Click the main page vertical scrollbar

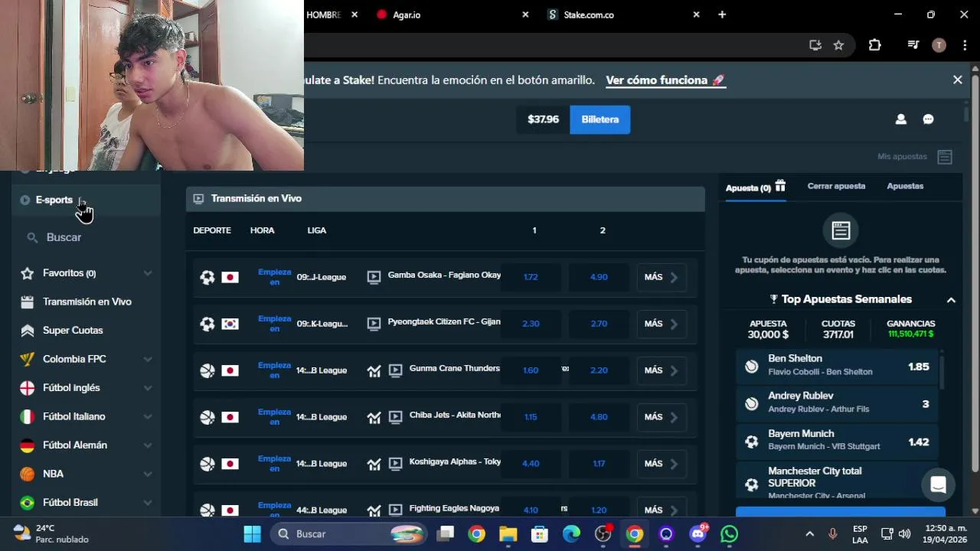coord(975,272)
